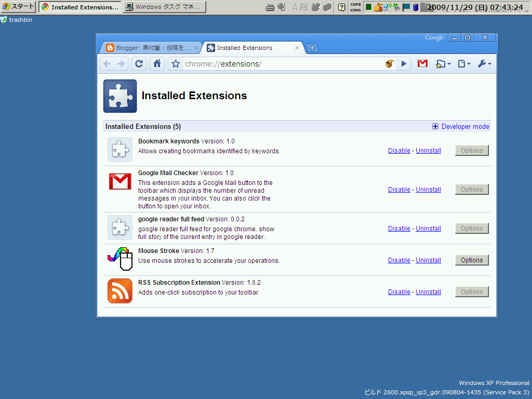
Task: Click Options for Bookmark keywords
Action: [x=472, y=151]
